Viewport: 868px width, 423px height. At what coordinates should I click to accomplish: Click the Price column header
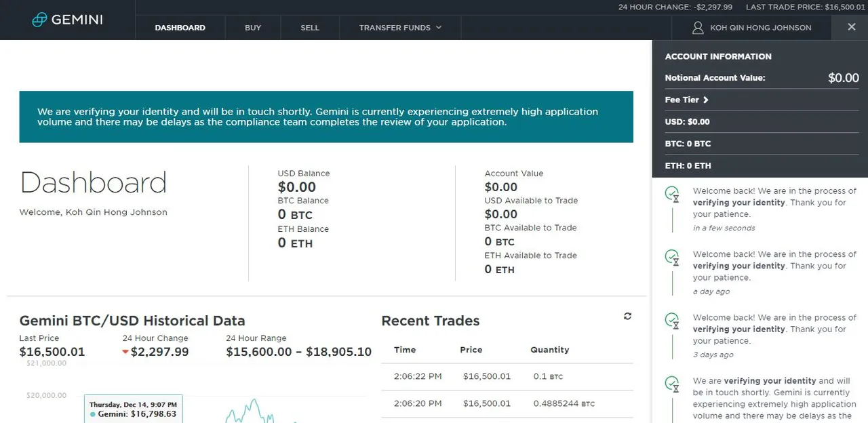(471, 350)
